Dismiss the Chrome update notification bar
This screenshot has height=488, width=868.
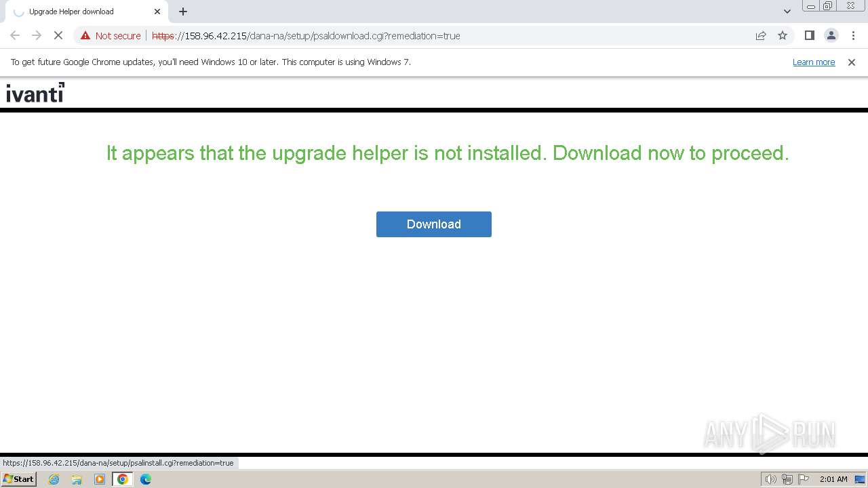(x=852, y=62)
